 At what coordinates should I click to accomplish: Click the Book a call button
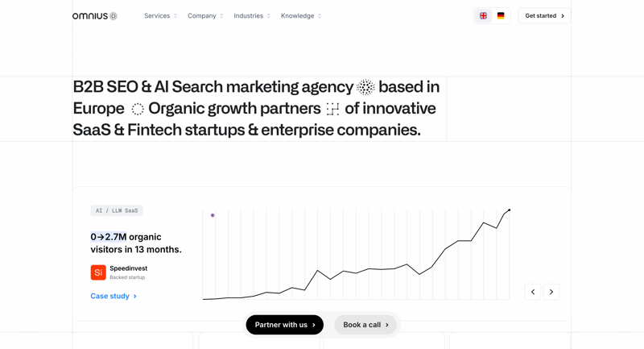(365, 325)
